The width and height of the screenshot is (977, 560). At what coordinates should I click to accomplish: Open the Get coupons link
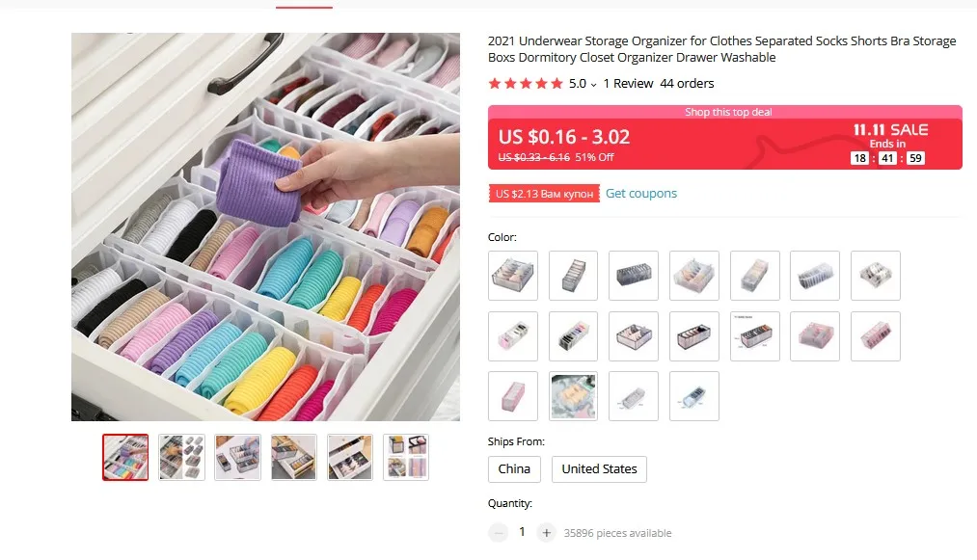tap(641, 193)
